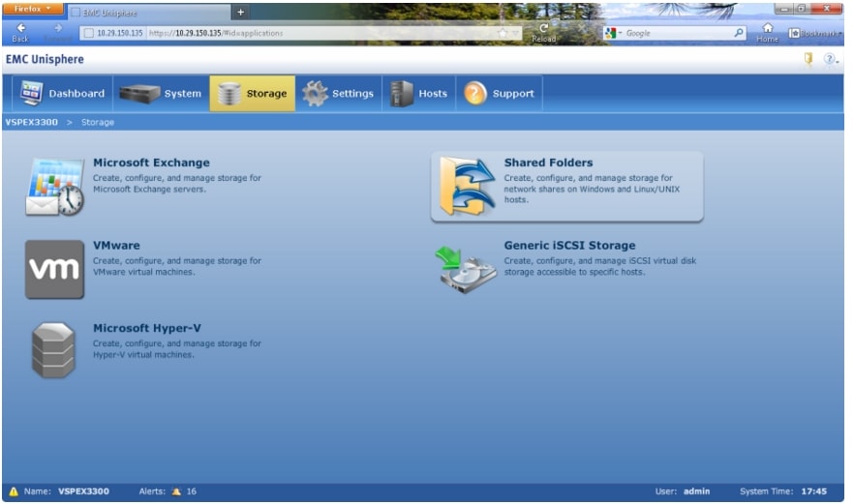The image size is (854, 504).
Task: Click the site identity 10.29.150.135 box
Action: [114, 33]
